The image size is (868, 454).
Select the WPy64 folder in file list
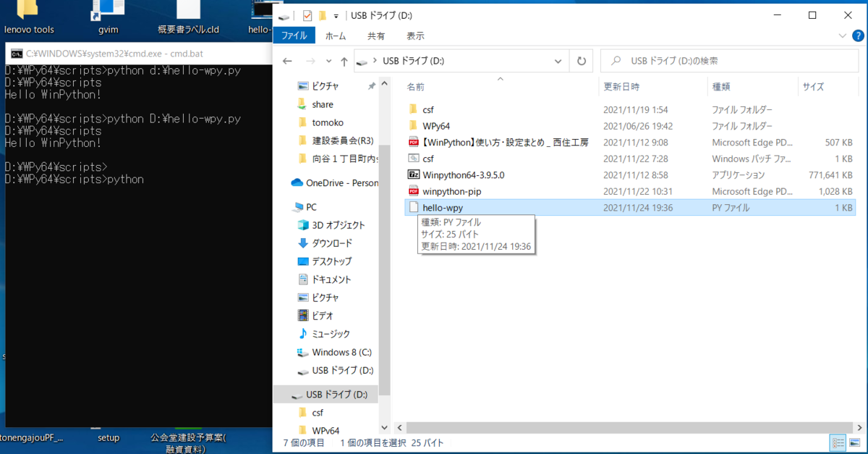tap(436, 126)
